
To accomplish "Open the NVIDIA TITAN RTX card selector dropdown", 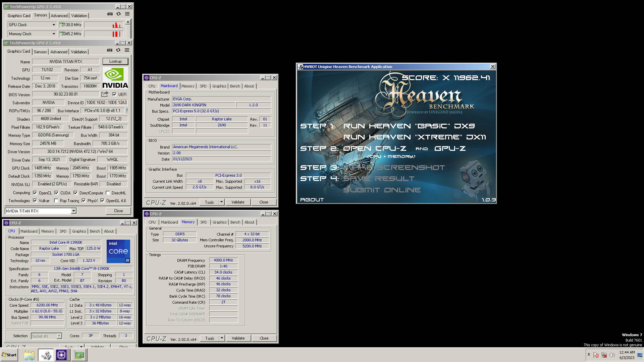I will pos(73,211).
